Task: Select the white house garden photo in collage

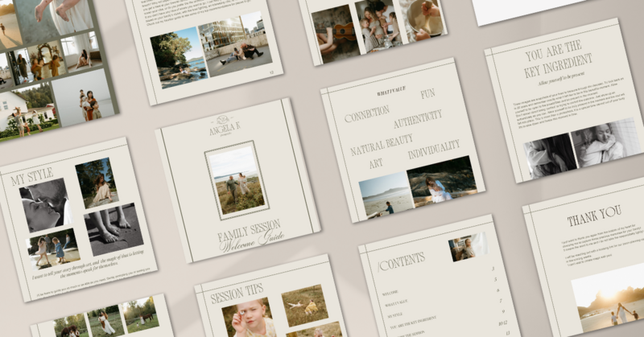Action: [27, 112]
